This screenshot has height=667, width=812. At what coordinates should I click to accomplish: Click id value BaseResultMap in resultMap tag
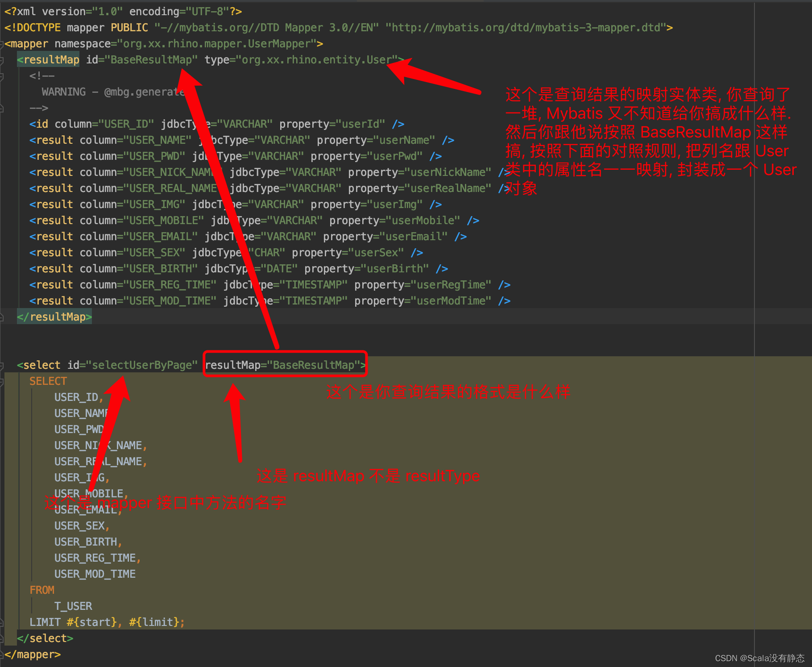(x=151, y=60)
